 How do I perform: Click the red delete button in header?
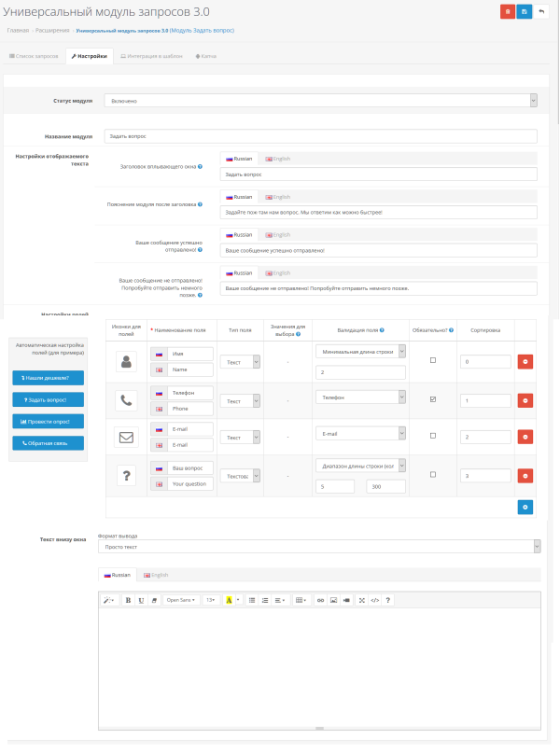(508, 11)
